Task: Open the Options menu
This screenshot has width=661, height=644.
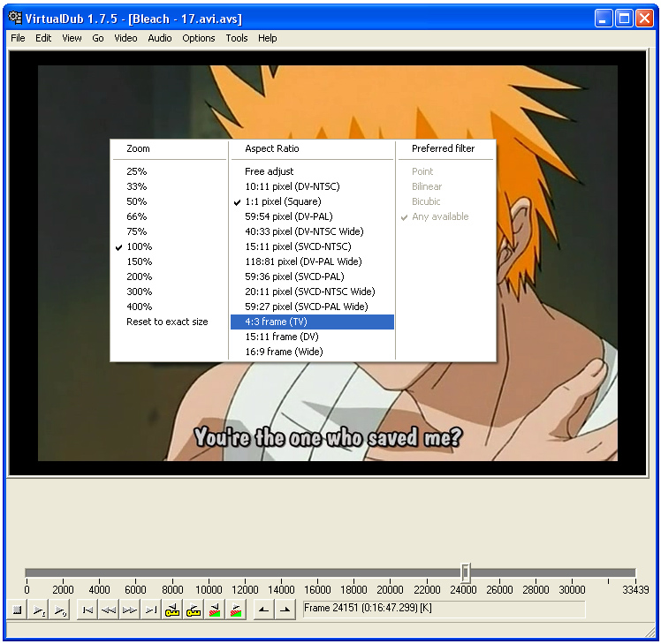Action: tap(199, 38)
